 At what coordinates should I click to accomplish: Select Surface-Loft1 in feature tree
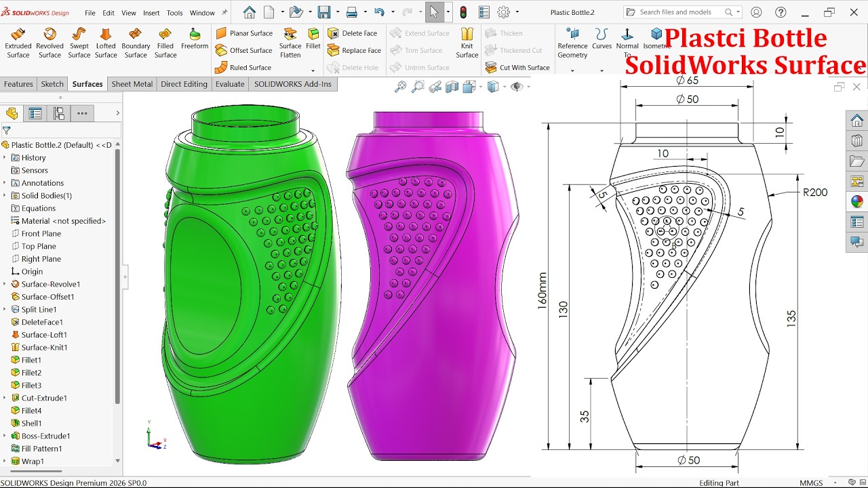click(x=39, y=335)
